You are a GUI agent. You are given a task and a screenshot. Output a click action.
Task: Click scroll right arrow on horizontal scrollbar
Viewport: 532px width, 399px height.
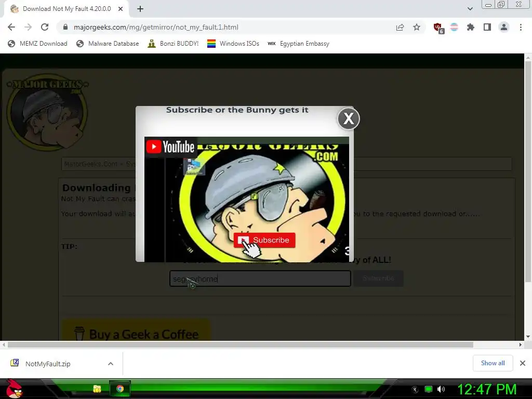point(520,345)
